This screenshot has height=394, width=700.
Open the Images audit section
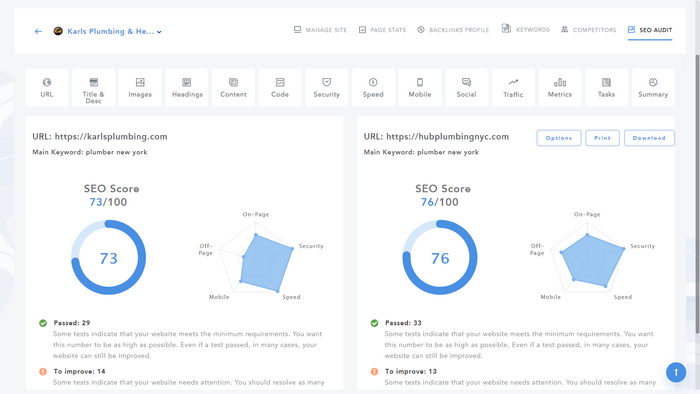tap(140, 87)
